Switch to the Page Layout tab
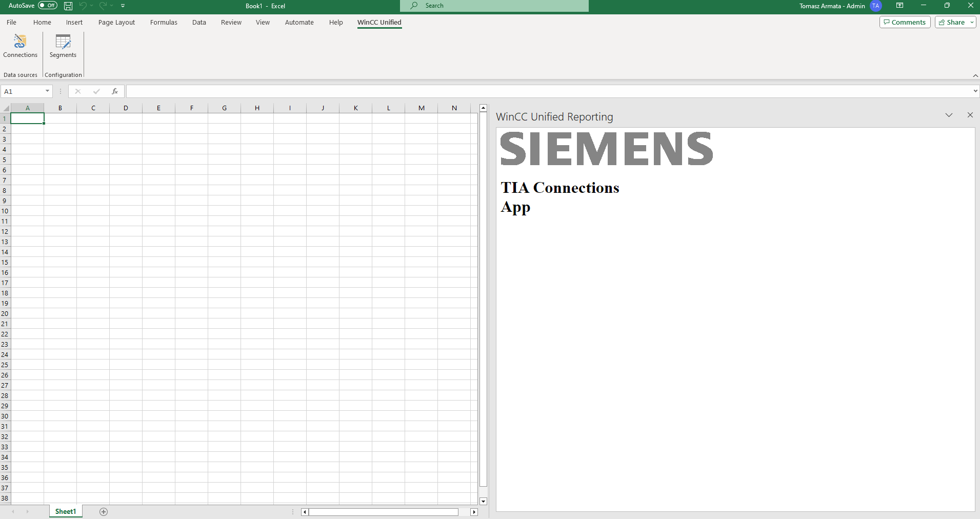This screenshot has height=519, width=980. (x=116, y=23)
